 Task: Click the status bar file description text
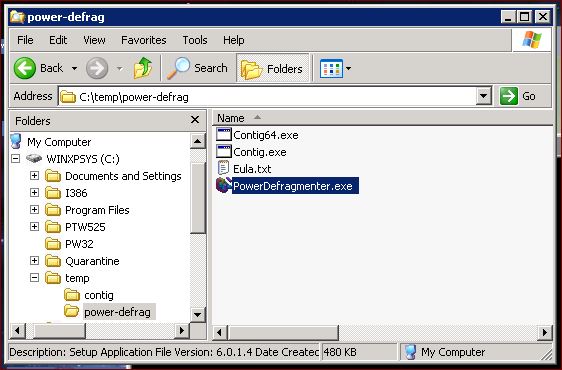[164, 352]
